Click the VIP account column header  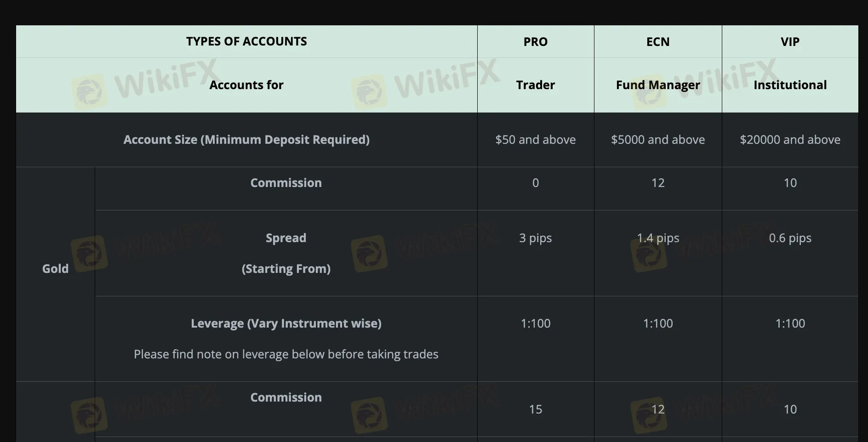(790, 42)
